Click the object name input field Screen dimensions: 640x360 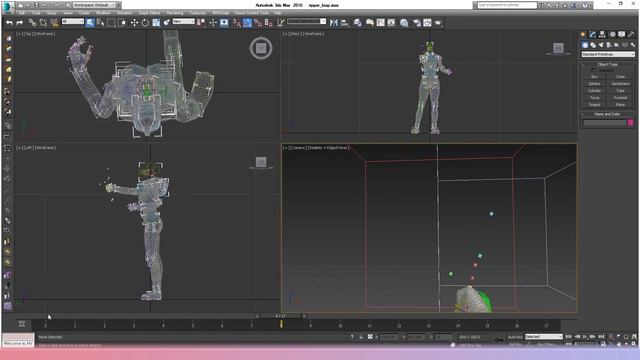point(604,122)
